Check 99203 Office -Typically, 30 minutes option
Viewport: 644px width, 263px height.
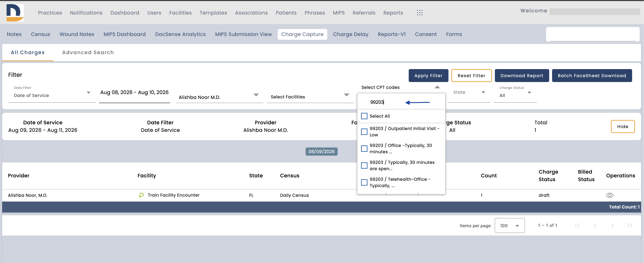[x=364, y=149]
